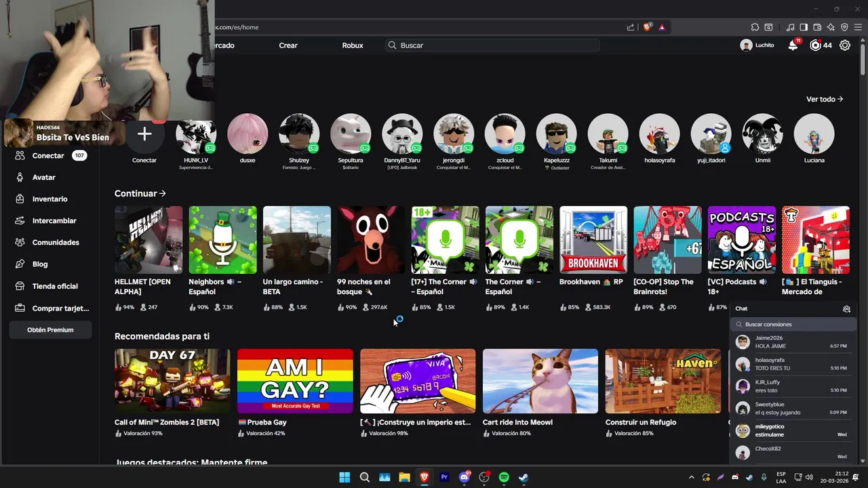Open File Explorer from the taskbar
The image size is (868, 488).
point(404,477)
